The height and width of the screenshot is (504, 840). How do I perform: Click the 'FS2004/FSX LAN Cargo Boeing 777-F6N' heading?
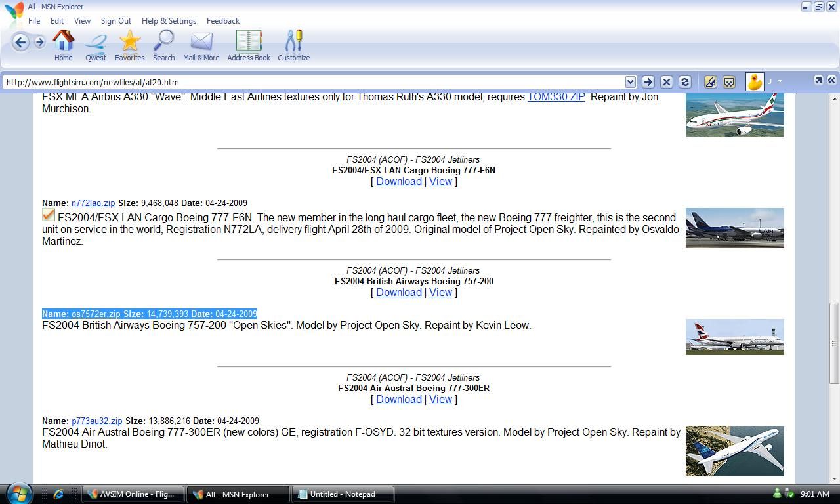414,171
